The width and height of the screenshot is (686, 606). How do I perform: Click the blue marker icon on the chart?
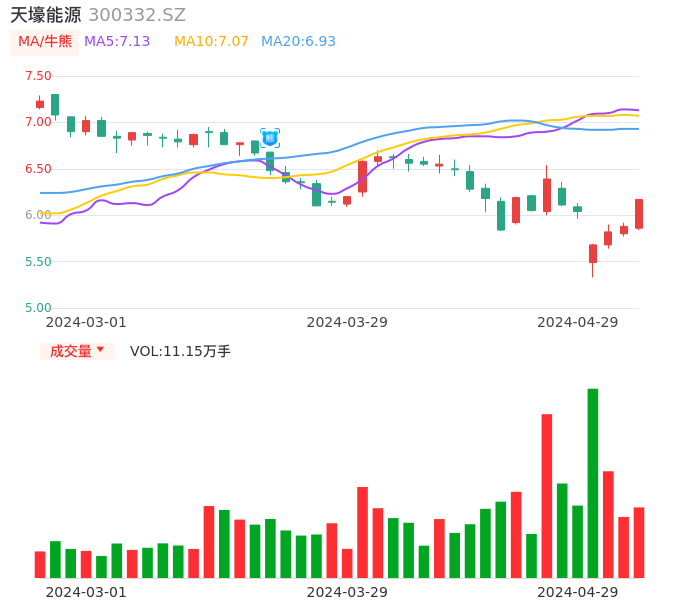click(x=270, y=138)
